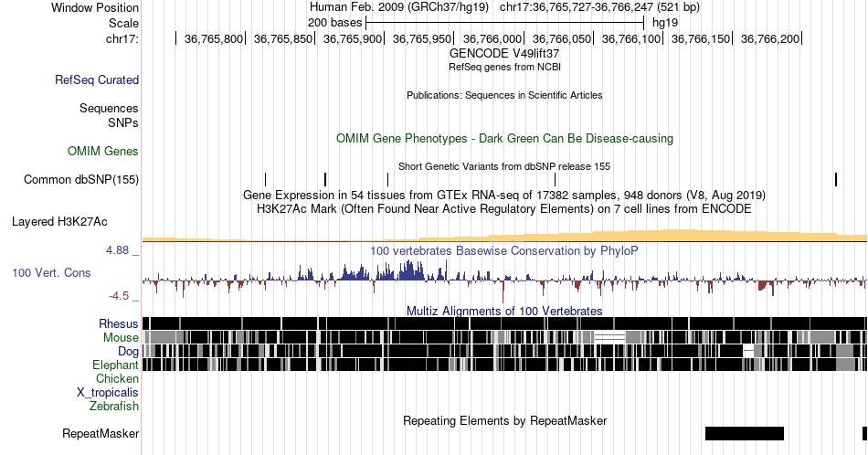Select the Mouse species label
The width and height of the screenshot is (868, 455).
point(121,338)
